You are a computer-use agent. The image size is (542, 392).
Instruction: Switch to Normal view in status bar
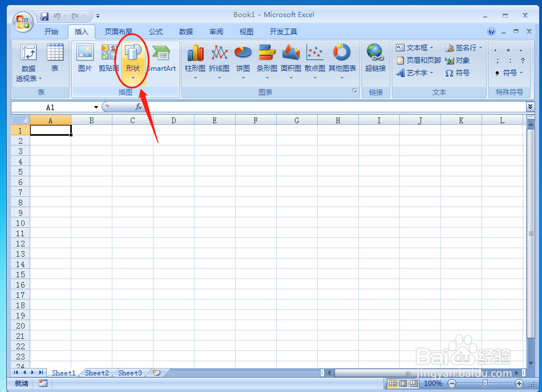(393, 383)
